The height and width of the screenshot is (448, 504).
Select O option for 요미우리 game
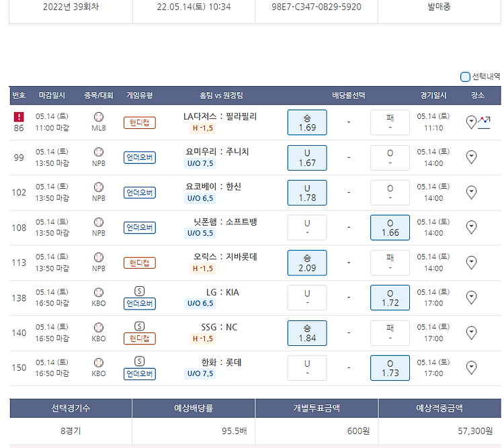point(390,157)
